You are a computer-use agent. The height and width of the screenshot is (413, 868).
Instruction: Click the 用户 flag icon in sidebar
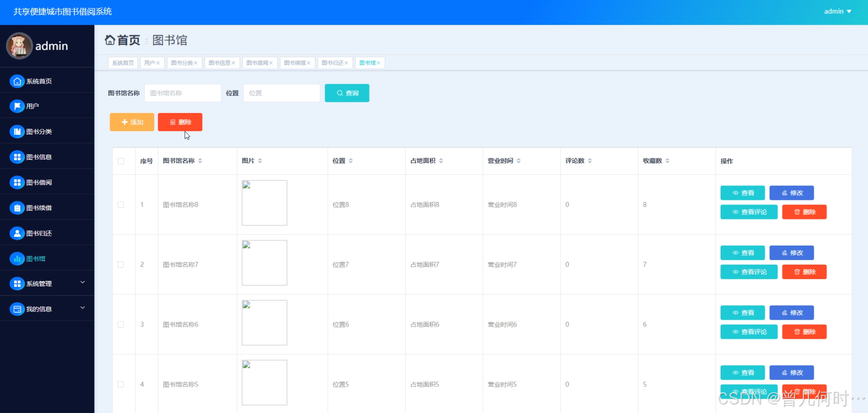point(17,106)
